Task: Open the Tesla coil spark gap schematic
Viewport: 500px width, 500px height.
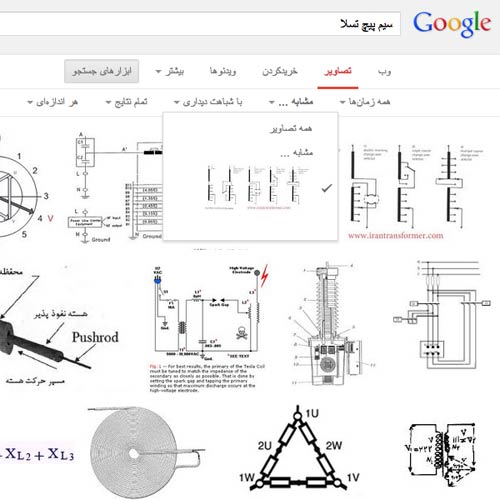Action: [x=208, y=328]
